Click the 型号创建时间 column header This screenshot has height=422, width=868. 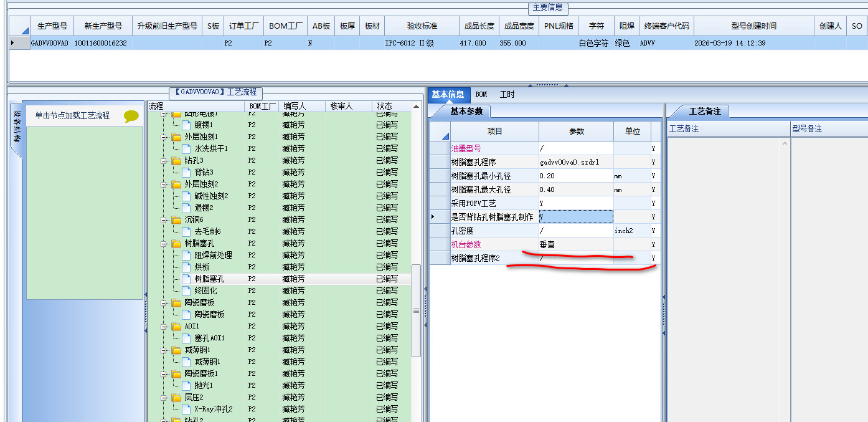[753, 26]
